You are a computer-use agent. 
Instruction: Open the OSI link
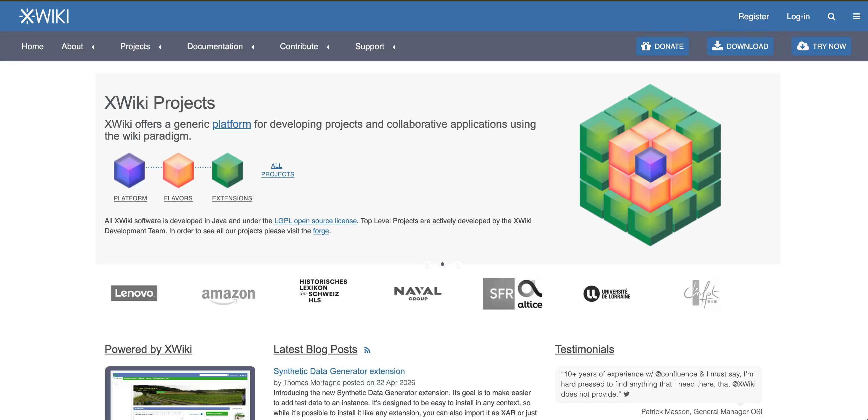click(x=756, y=412)
